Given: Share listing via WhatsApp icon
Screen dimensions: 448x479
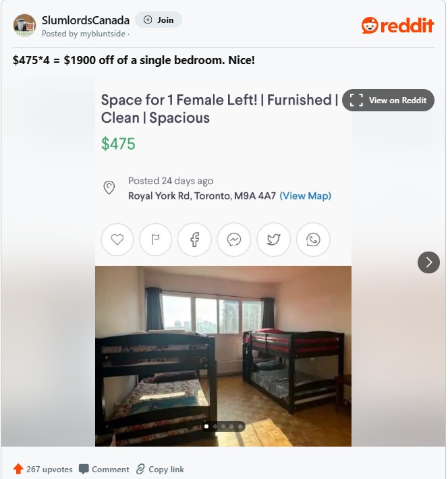Looking at the screenshot, I should pos(313,239).
